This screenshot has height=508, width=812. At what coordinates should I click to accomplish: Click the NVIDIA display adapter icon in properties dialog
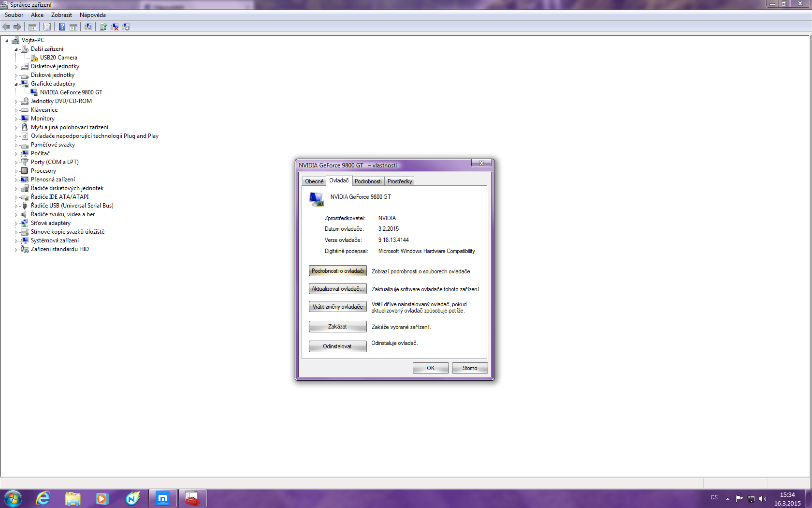317,199
